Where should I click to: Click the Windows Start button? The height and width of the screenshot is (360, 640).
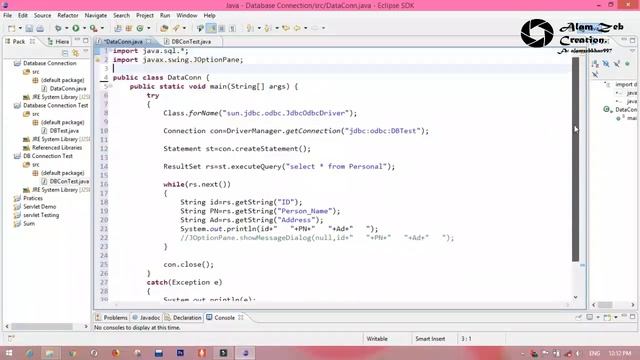pos(8,353)
